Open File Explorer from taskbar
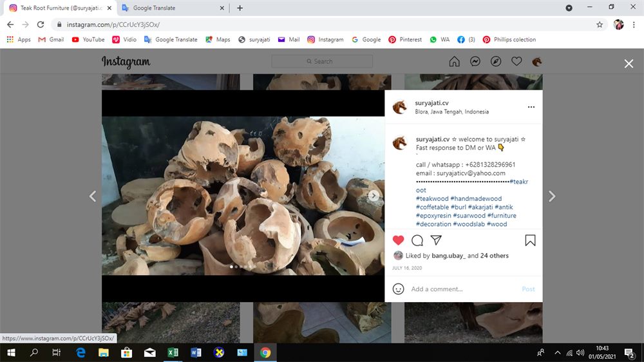This screenshot has height=362, width=644. point(104,352)
